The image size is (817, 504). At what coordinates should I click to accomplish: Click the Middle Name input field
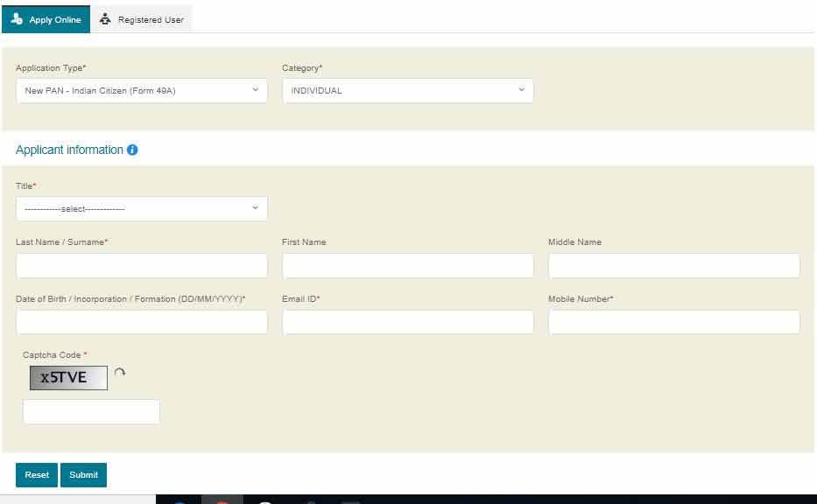[673, 265]
